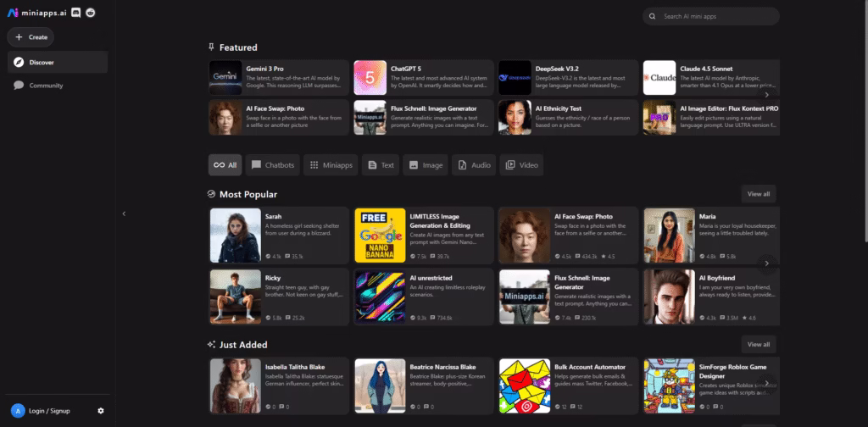Click the Create button
Screen dimensions: 868x427
pyautogui.click(x=31, y=37)
